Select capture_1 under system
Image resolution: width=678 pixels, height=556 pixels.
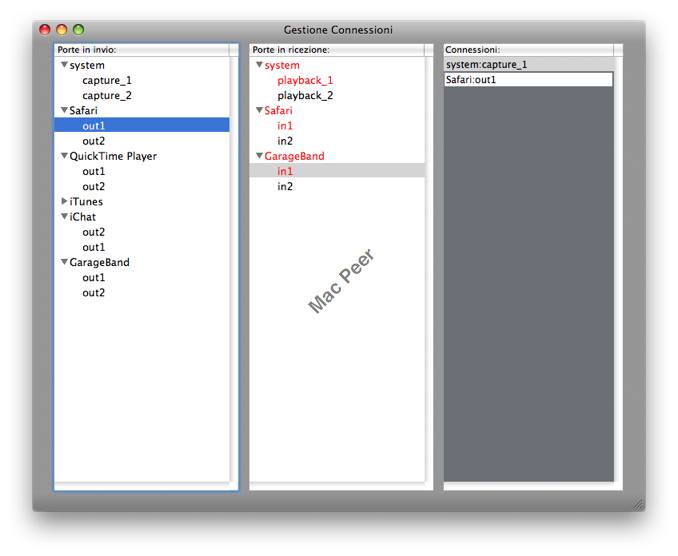point(107,80)
